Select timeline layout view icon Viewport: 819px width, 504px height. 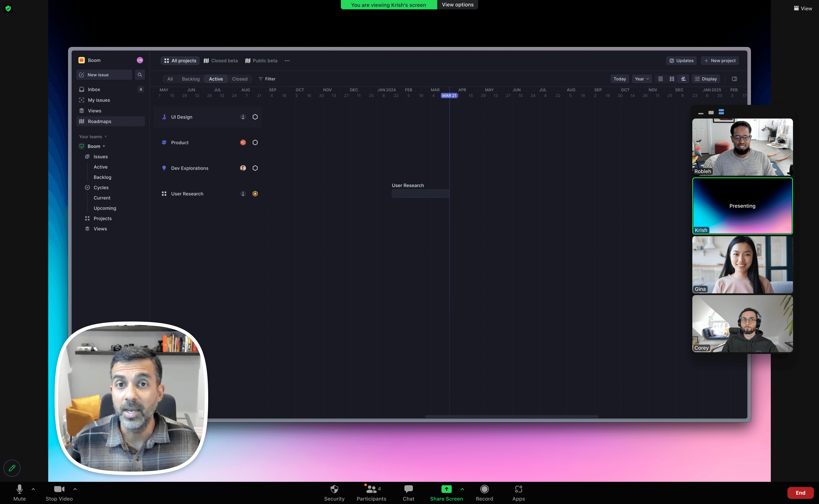pos(683,79)
